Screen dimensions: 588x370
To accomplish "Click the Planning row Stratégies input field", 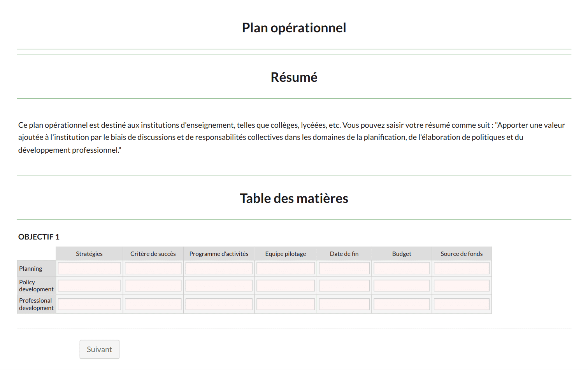I will (x=89, y=268).
